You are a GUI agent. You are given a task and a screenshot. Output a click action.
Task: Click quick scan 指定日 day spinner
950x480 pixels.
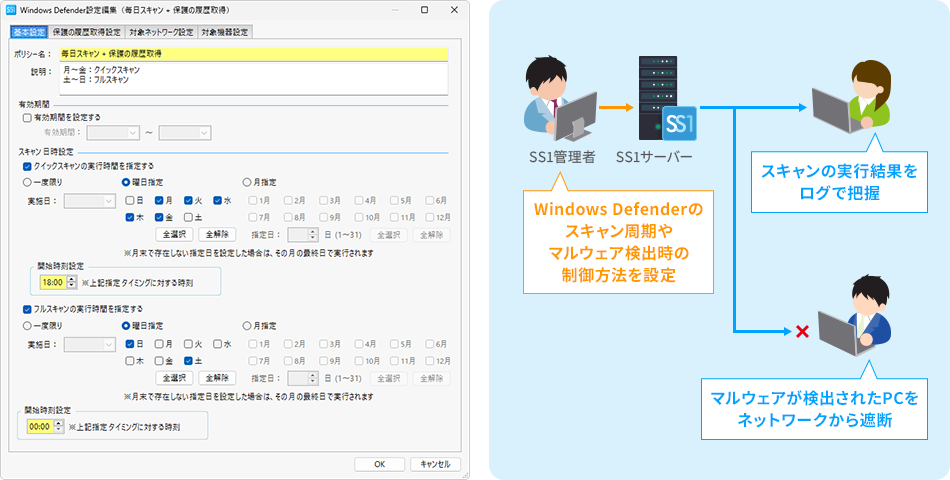[x=304, y=235]
